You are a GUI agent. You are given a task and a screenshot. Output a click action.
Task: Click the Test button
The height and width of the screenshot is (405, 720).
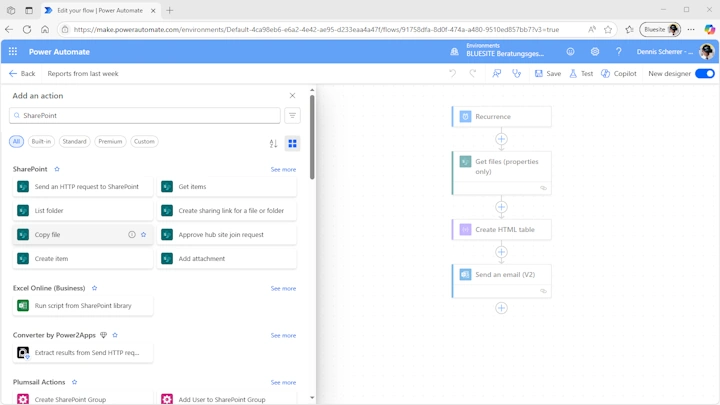[x=581, y=73]
